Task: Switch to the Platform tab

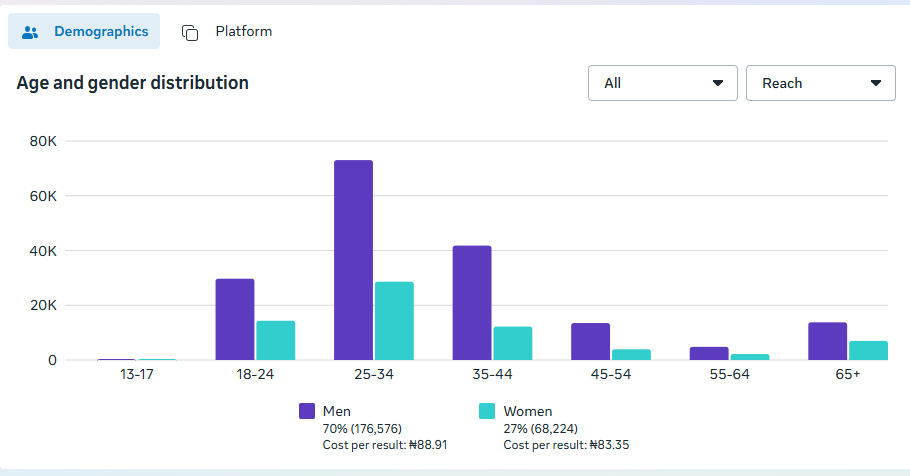Action: point(226,31)
